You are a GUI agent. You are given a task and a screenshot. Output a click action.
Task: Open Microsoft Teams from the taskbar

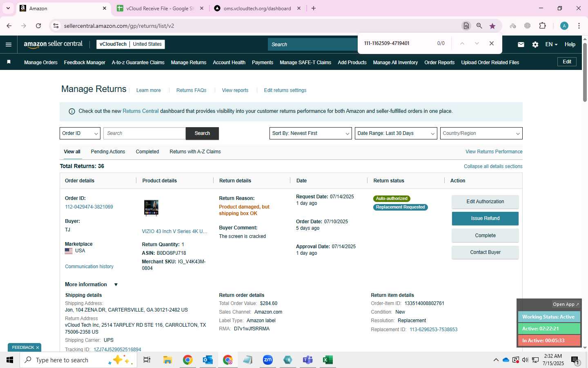[307, 360]
